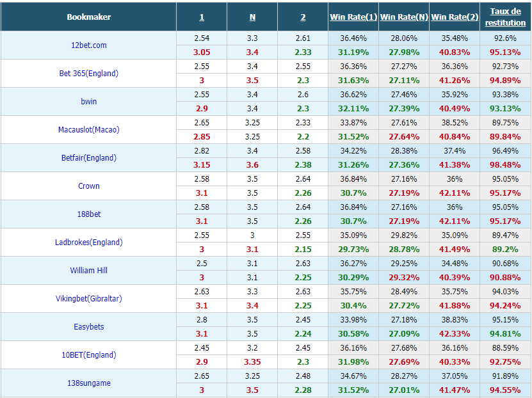Select Easybets win rate 42.33%
This screenshot has height=398, width=532.
pyautogui.click(x=455, y=333)
